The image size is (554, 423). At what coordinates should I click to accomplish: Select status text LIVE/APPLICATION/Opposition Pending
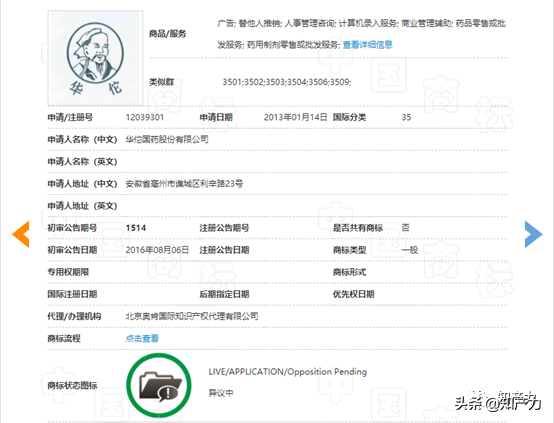[x=288, y=372]
